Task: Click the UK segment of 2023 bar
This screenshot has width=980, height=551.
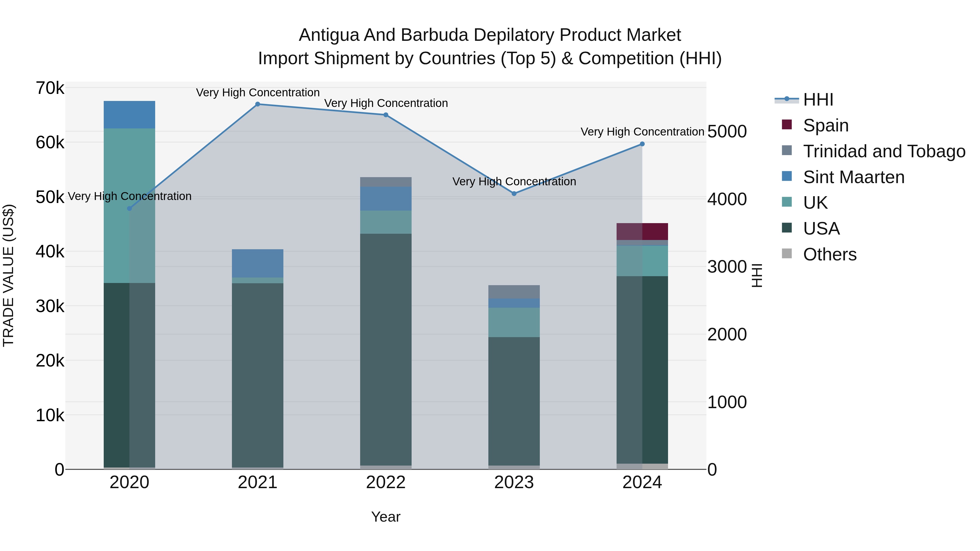Action: coord(514,322)
